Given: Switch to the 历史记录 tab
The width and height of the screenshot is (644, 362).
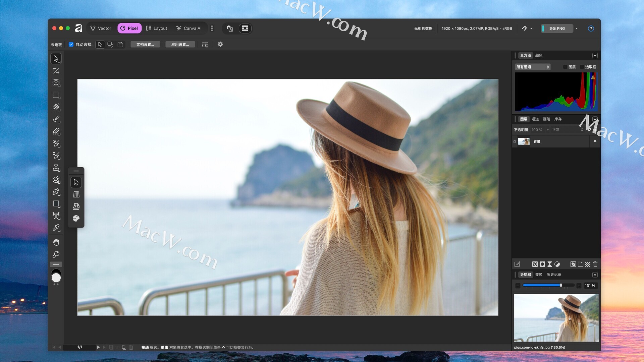Looking at the screenshot, I should click(x=554, y=275).
